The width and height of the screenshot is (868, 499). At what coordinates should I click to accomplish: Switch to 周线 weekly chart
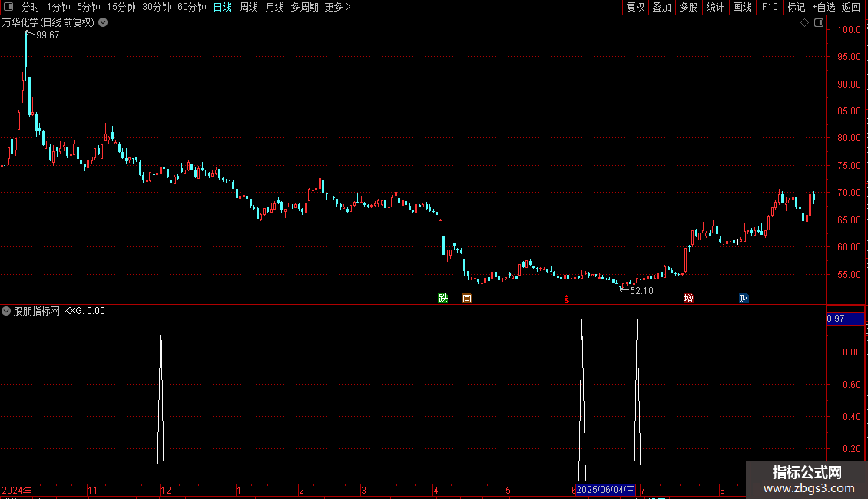coord(249,7)
